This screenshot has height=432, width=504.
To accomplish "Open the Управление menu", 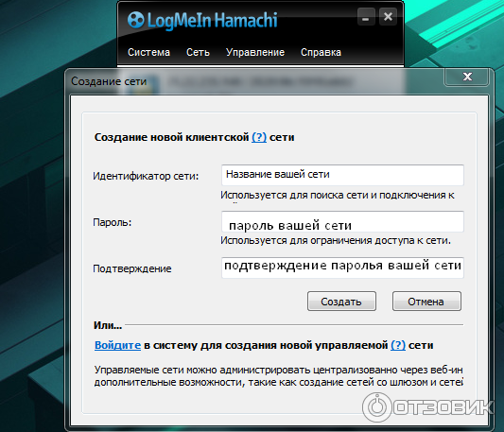I will pyautogui.click(x=255, y=52).
